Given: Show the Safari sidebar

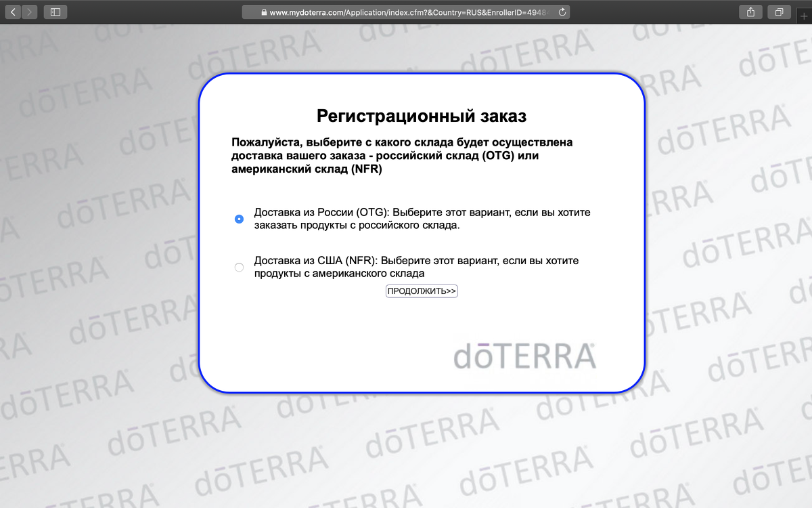Looking at the screenshot, I should tap(55, 12).
